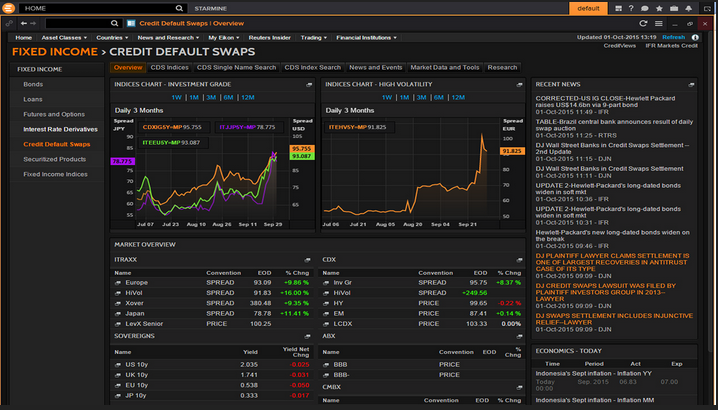
Task: Set High Volatility chart to 1M
Action: point(404,98)
